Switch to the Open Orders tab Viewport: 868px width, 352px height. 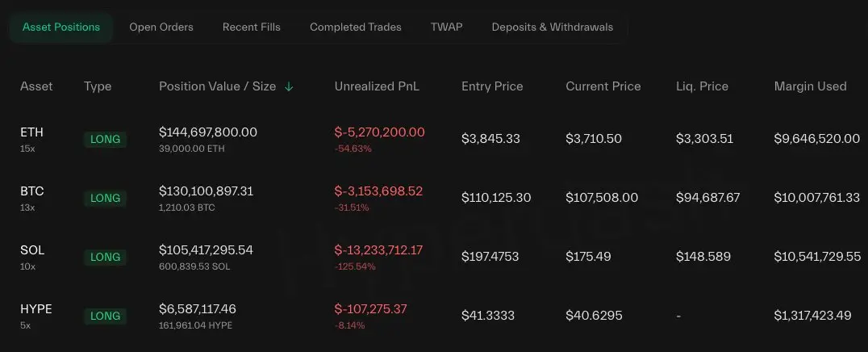coord(161,27)
